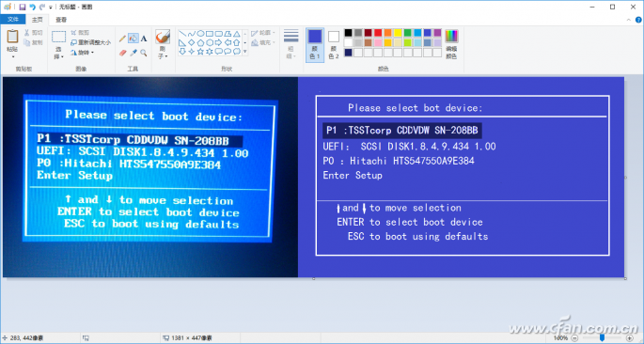Screen dimensions: 644x344
Task: Pick the yellow color swatch
Action: [x=398, y=33]
